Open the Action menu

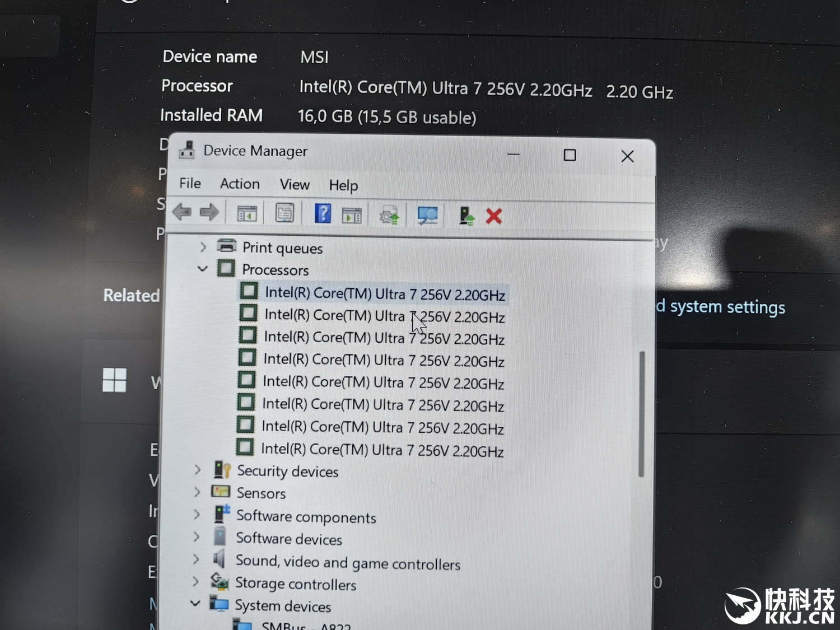tap(240, 184)
